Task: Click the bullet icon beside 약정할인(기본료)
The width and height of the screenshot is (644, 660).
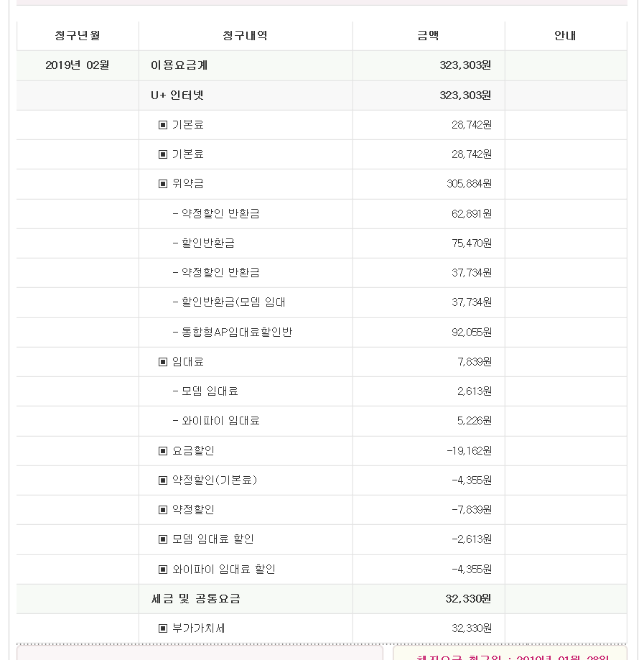Action: [163, 480]
